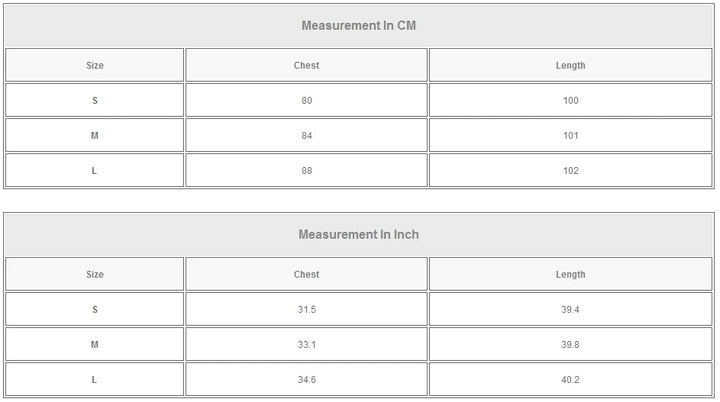Viewport: 720px width, 402px height.
Task: Click the length value 40.2 cell
Action: (x=570, y=380)
